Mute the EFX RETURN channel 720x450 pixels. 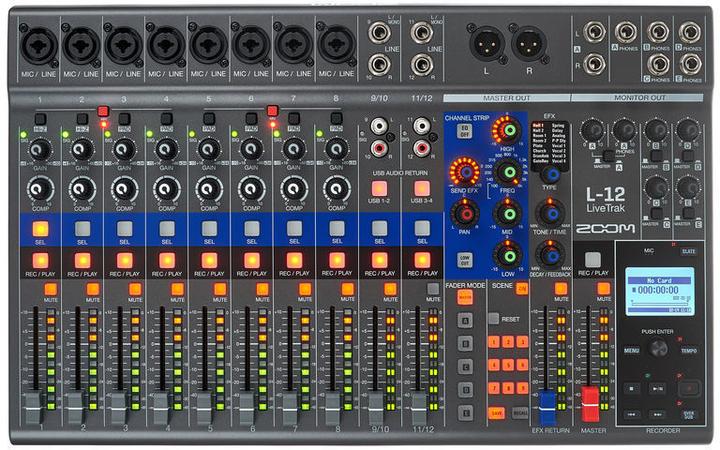coord(561,288)
